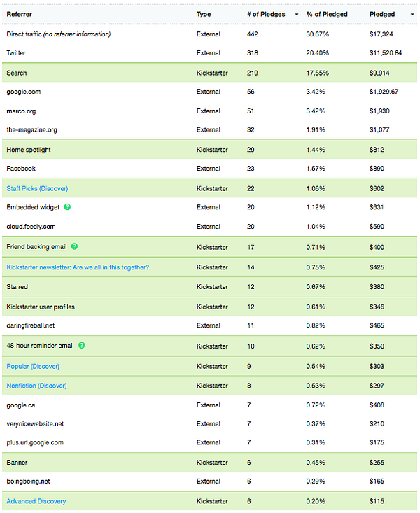This screenshot has width=420, height=513.
Task: Select the the-magazine.org referrer name
Action: [31, 130]
